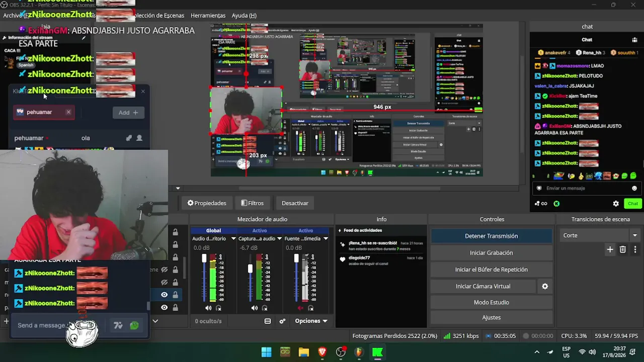Open the Opciones dropdown in audio mixer
Image resolution: width=644 pixels, height=362 pixels.
tap(311, 321)
